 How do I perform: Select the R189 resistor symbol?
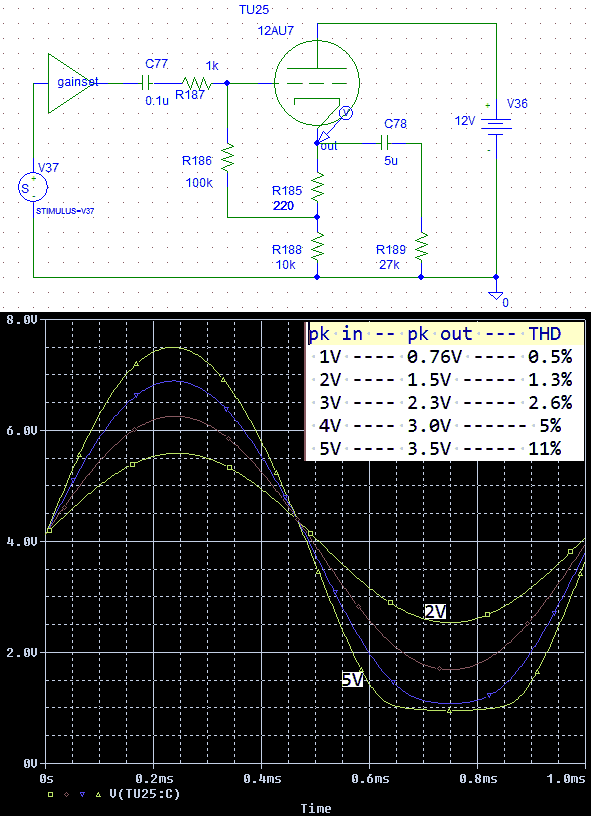[x=421, y=246]
